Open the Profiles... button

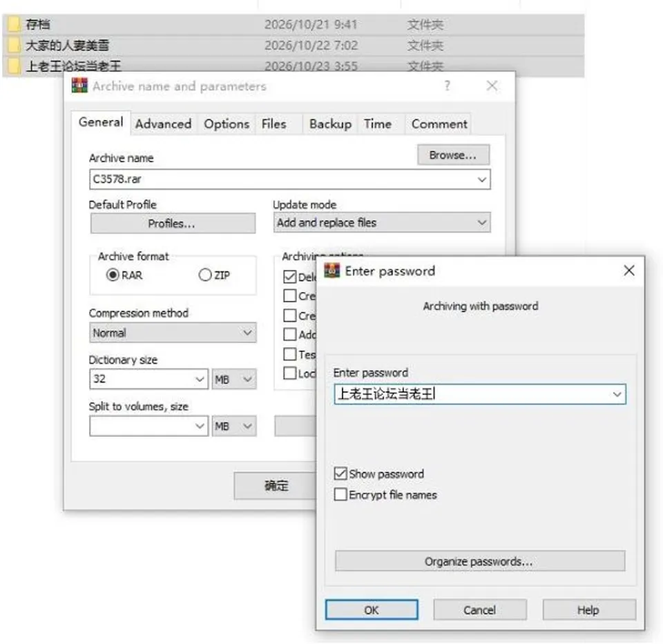173,223
